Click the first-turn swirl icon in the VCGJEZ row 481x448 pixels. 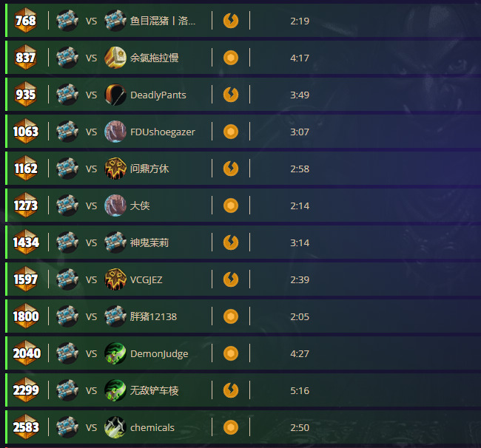pos(231,279)
